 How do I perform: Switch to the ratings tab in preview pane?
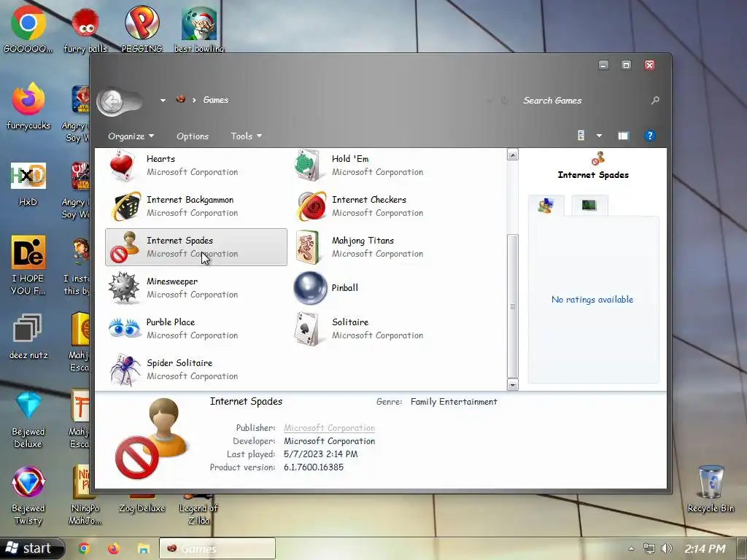pyautogui.click(x=546, y=206)
